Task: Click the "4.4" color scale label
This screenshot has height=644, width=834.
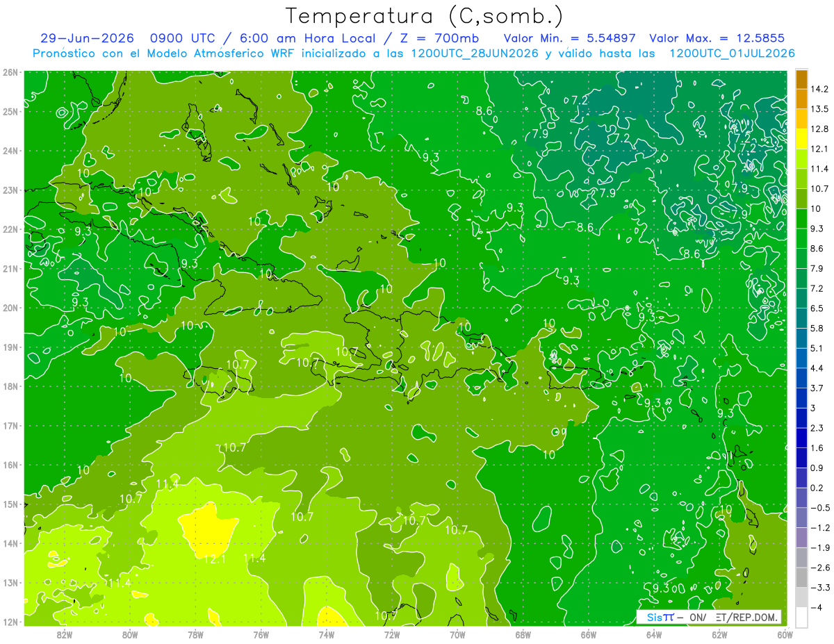Action: pos(817,368)
